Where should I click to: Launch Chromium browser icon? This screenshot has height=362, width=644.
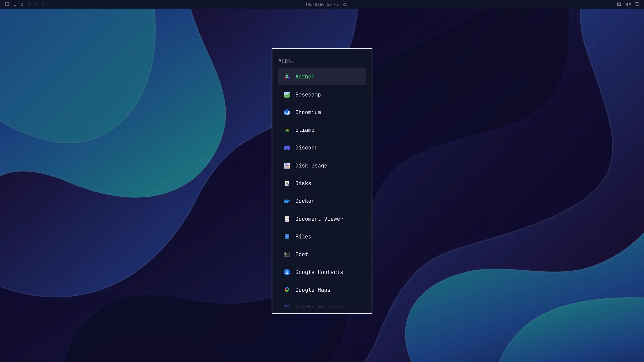click(287, 112)
